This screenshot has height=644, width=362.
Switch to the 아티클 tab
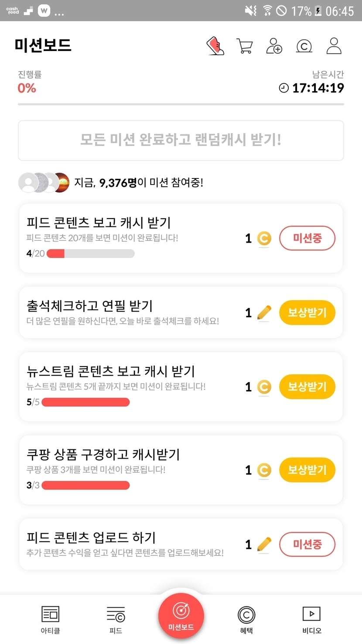point(50,620)
